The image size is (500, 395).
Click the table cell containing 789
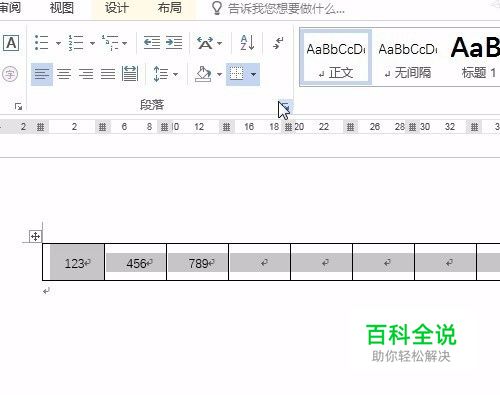click(x=198, y=262)
